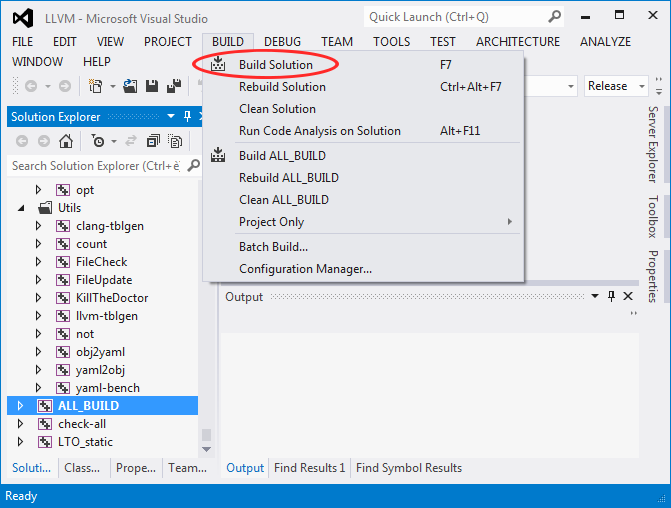
Task: Click the Open File toolbar icon
Action: click(x=132, y=87)
